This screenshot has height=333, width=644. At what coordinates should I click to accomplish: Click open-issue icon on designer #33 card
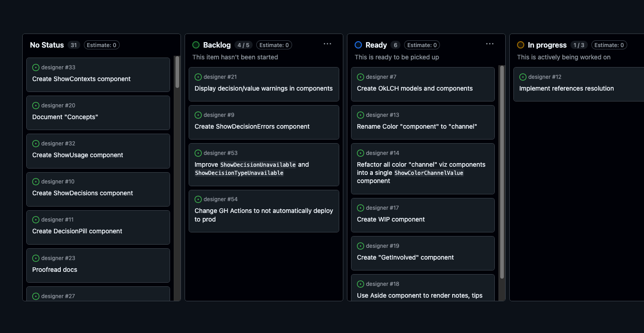click(x=36, y=68)
